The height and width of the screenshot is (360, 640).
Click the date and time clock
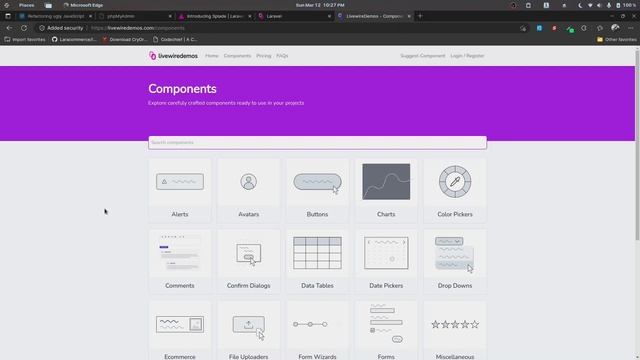(320, 5)
